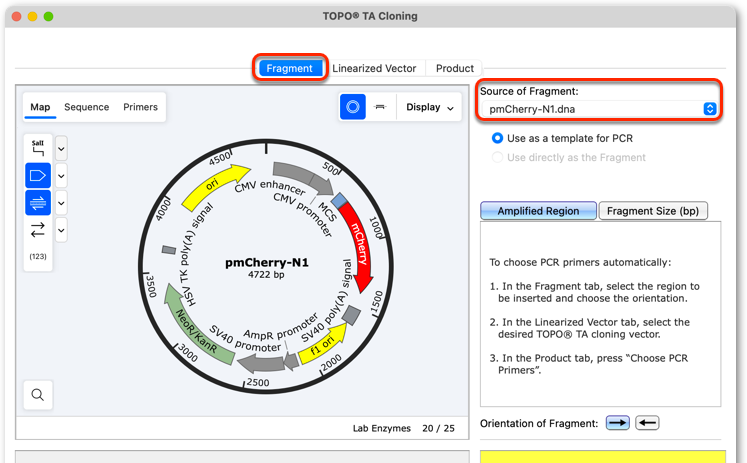The image size is (747, 463).
Task: Expand the features options chevron
Action: click(61, 176)
